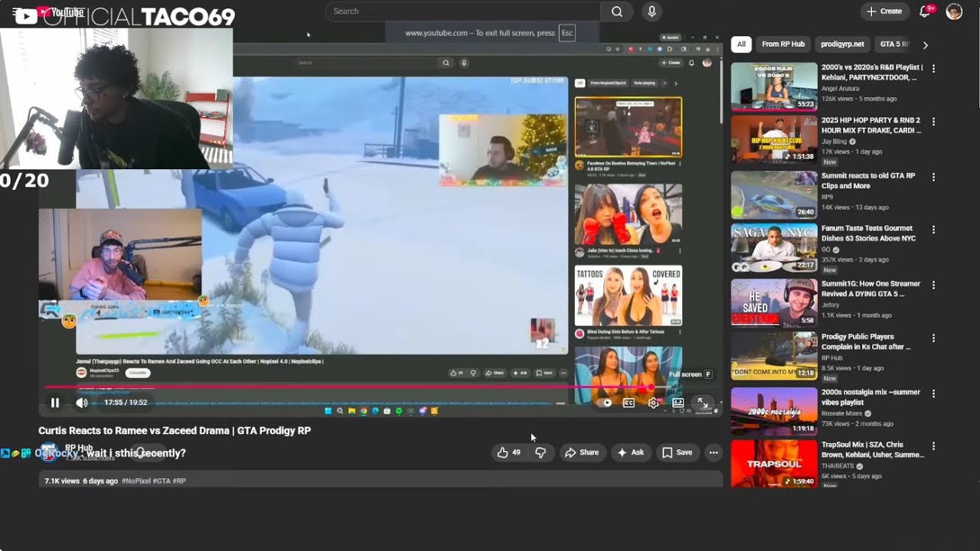Save the video to a playlist
Image resolution: width=980 pixels, height=551 pixels.
point(677,452)
